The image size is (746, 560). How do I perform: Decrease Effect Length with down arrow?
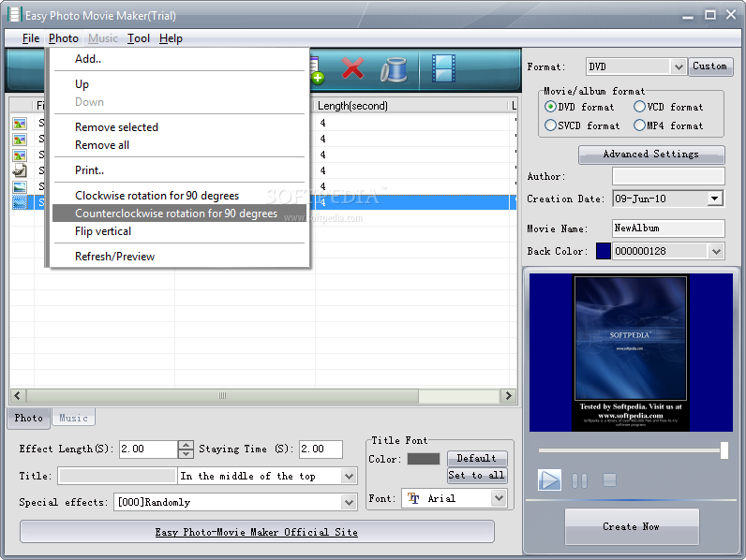186,453
